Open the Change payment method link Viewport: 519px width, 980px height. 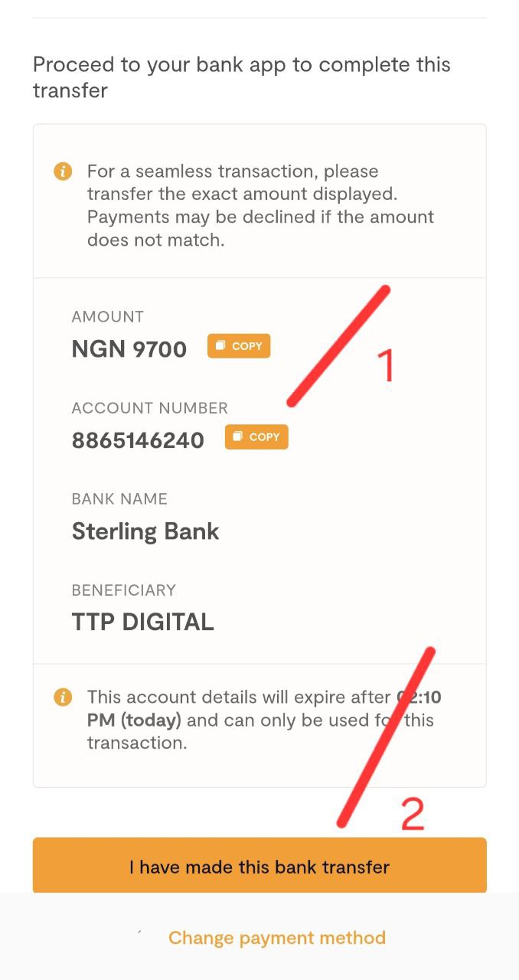[x=276, y=938]
